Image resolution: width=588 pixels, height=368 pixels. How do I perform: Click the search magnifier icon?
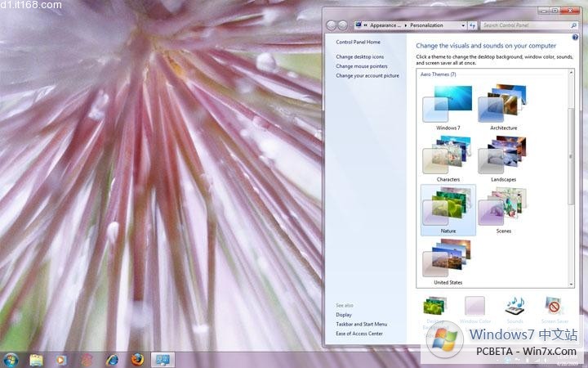[x=574, y=25]
